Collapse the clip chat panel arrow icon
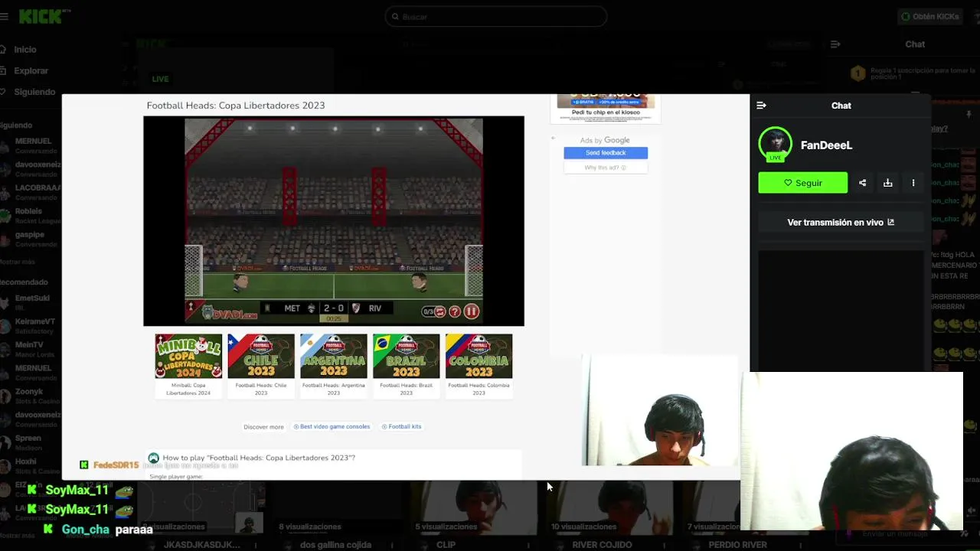Viewport: 980px width, 551px height. pyautogui.click(x=761, y=106)
